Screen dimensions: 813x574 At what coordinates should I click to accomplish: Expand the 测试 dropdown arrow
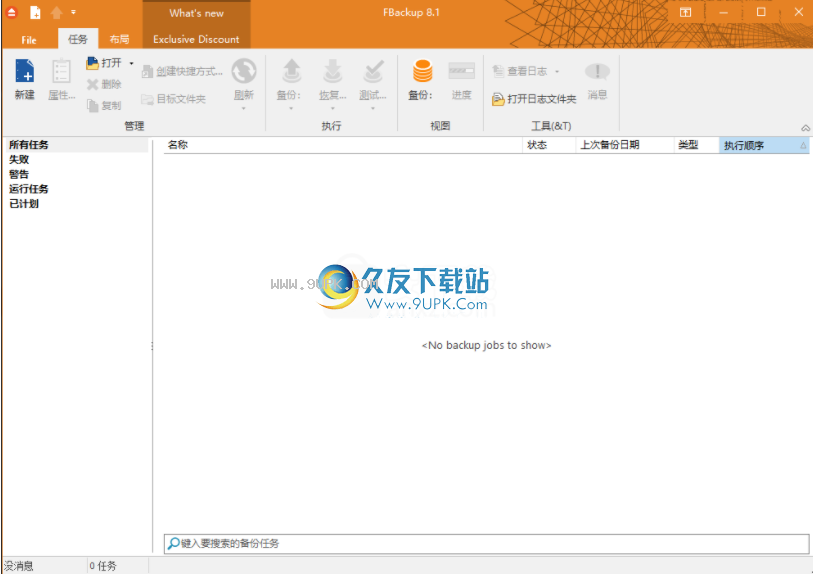click(373, 108)
